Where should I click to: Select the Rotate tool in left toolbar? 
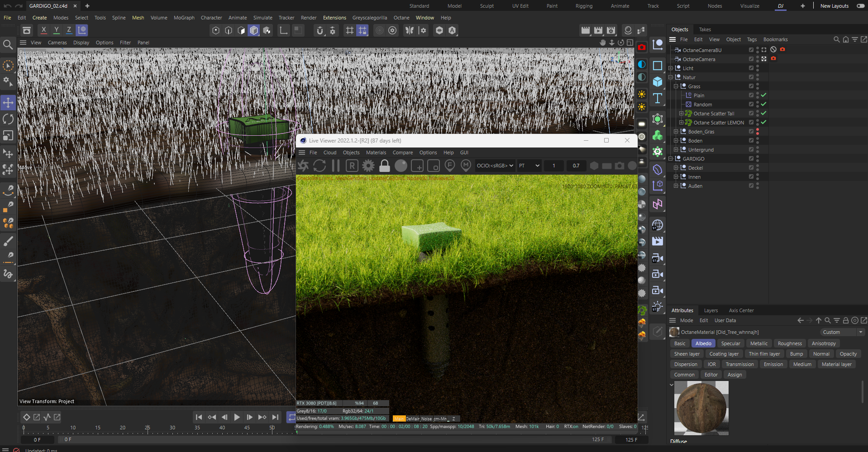point(8,119)
